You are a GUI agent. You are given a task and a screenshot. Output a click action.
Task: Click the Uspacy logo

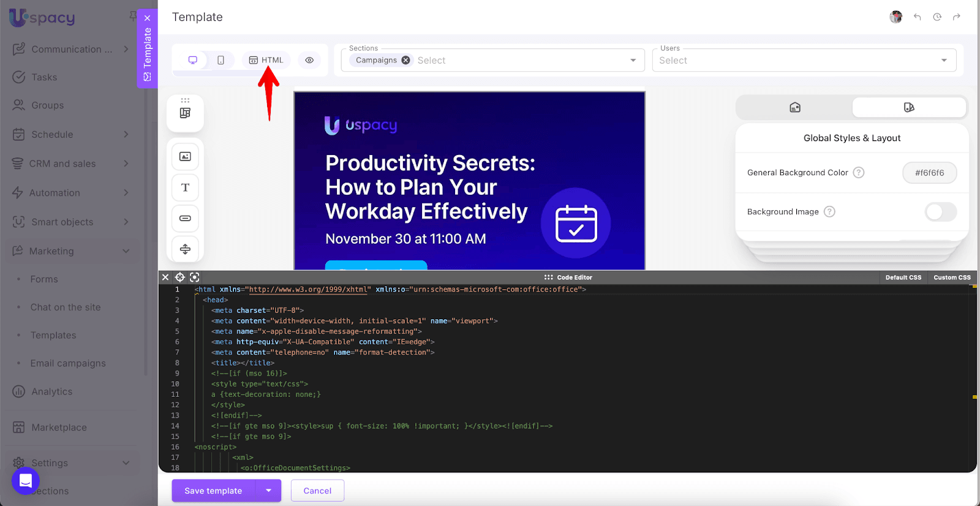(42, 18)
